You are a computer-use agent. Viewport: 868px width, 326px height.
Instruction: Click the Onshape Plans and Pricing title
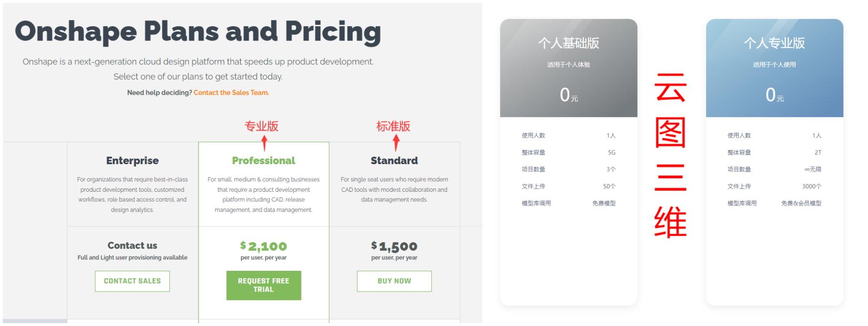[198, 31]
